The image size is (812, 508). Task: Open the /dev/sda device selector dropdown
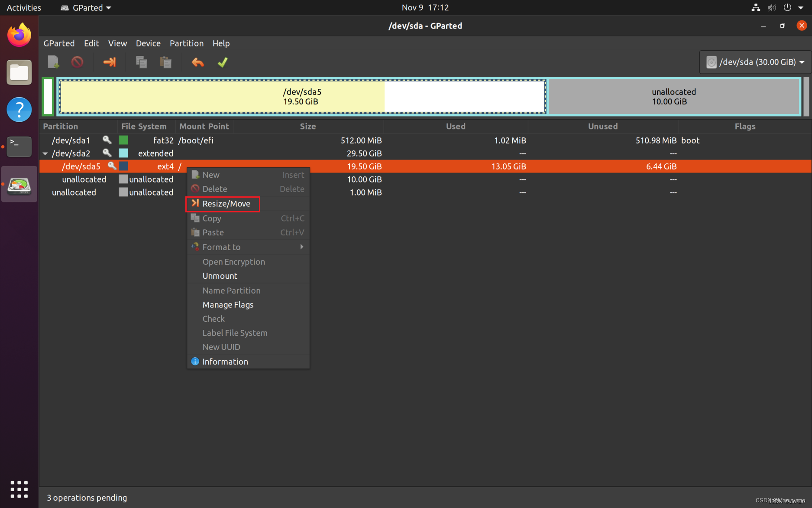[x=755, y=62]
